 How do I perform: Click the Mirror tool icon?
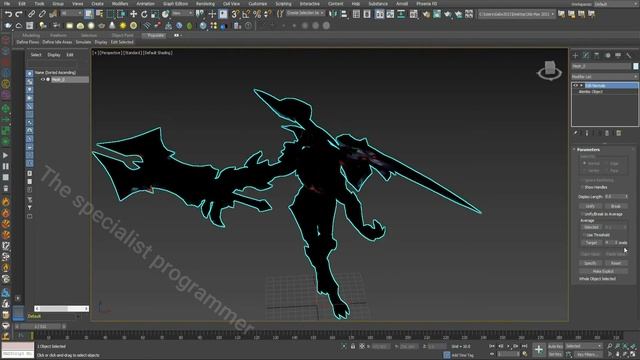333,14
